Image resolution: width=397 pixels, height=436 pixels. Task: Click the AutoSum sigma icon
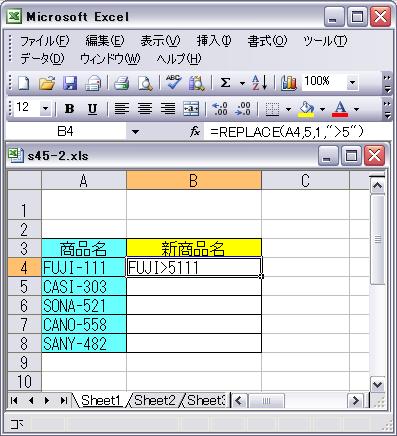[x=226, y=83]
